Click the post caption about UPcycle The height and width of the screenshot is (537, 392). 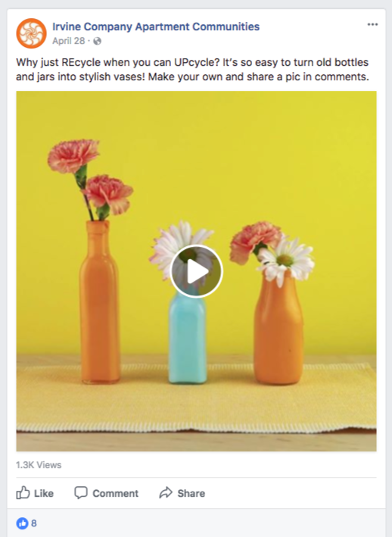192,70
